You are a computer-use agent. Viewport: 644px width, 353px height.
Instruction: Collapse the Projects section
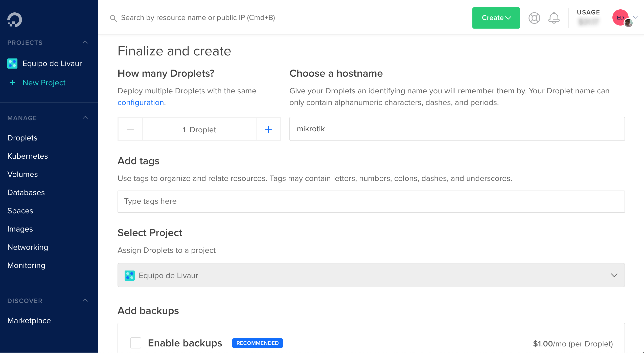[x=85, y=43]
